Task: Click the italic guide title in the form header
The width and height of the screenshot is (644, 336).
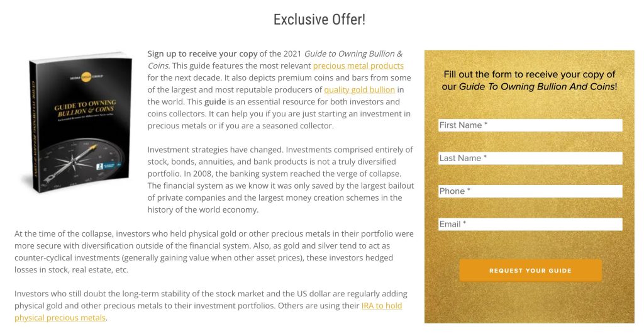Action: [x=536, y=86]
